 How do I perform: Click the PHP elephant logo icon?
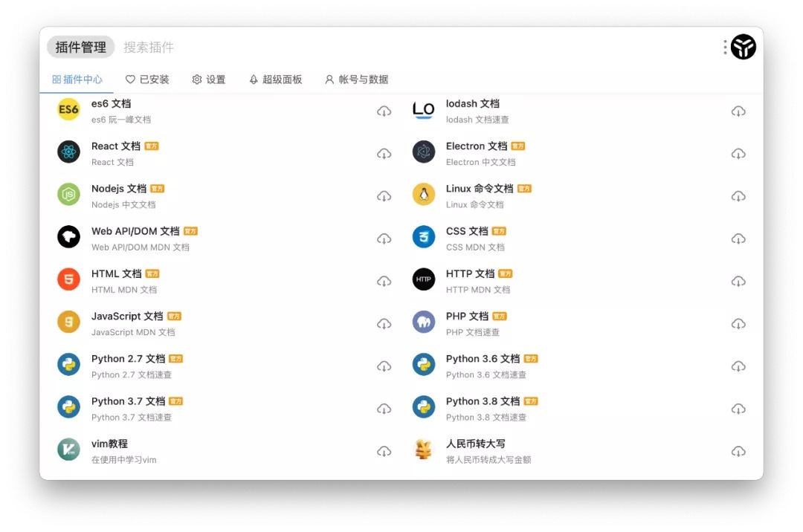point(424,322)
